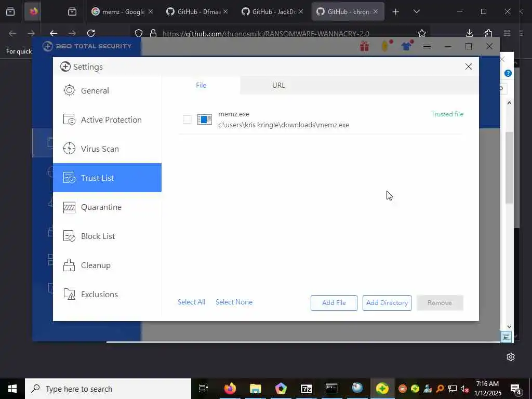Click the tracking protection shield icon

coord(138,33)
